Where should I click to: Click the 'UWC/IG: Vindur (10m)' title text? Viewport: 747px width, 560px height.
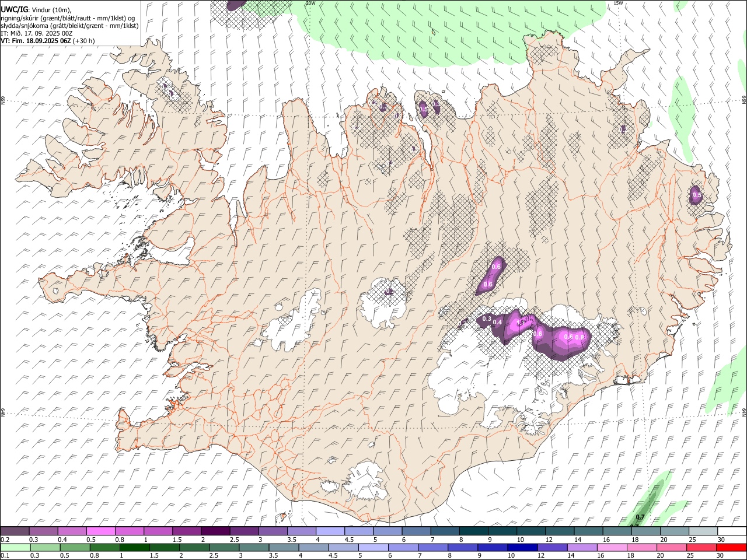coord(36,10)
